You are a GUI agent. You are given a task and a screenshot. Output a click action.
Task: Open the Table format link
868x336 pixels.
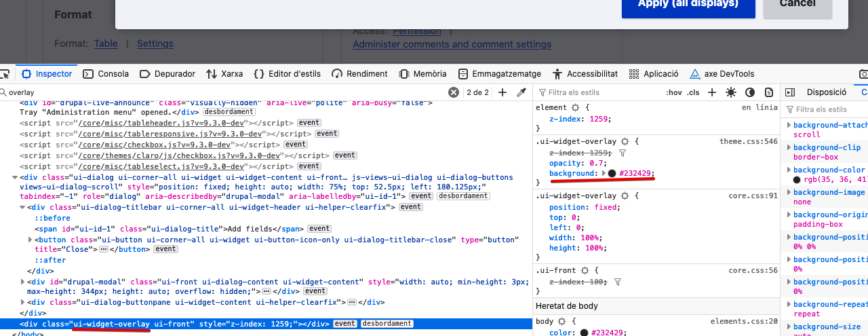click(106, 43)
